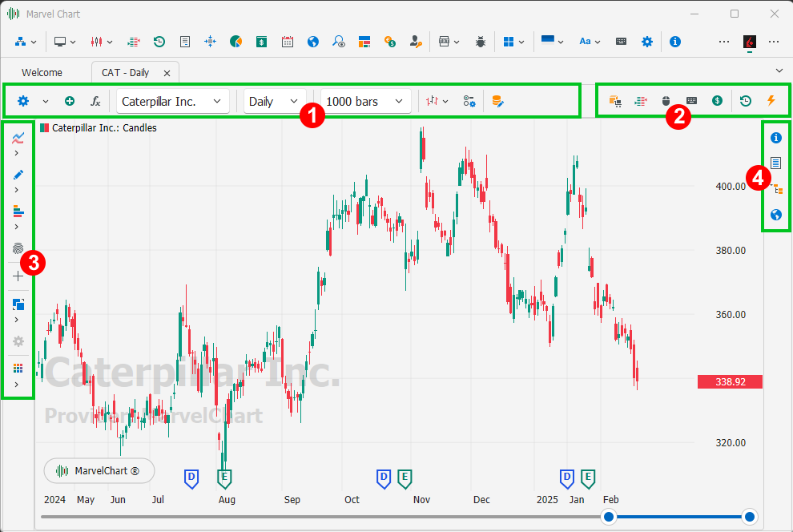
Task: Click the red and black app icon
Action: tap(750, 42)
